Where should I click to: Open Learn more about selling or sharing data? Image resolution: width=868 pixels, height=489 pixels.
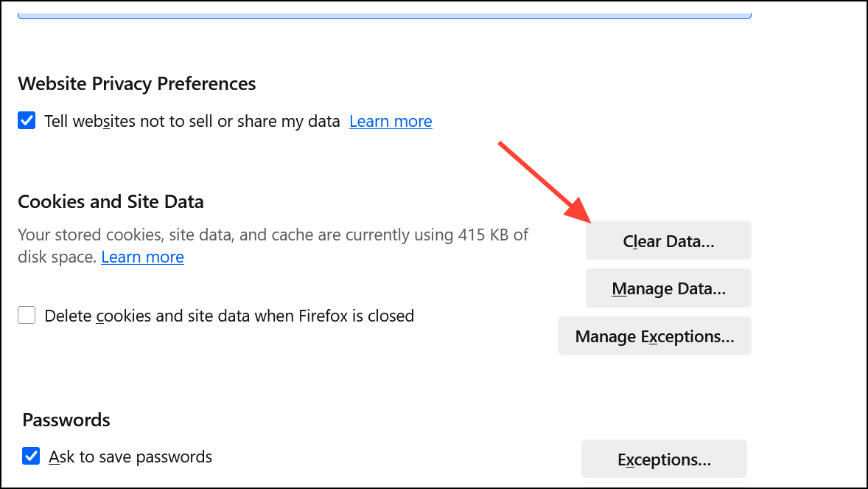click(391, 121)
